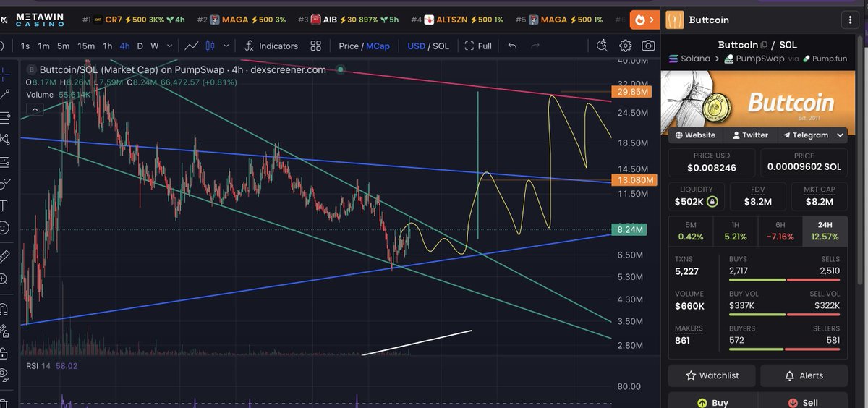The width and height of the screenshot is (868, 408).
Task: Switch to Daily (D) timeframe
Action: pyautogui.click(x=140, y=46)
